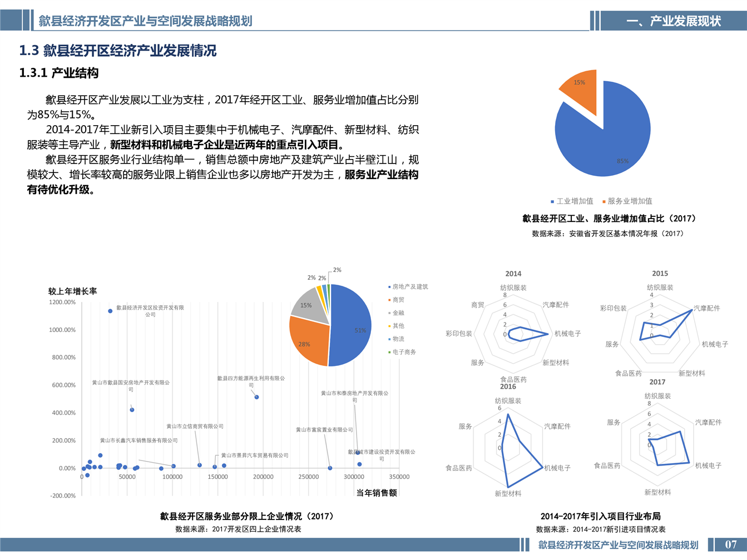
Task: Click the 600.00% tick label
Action: click(64, 385)
